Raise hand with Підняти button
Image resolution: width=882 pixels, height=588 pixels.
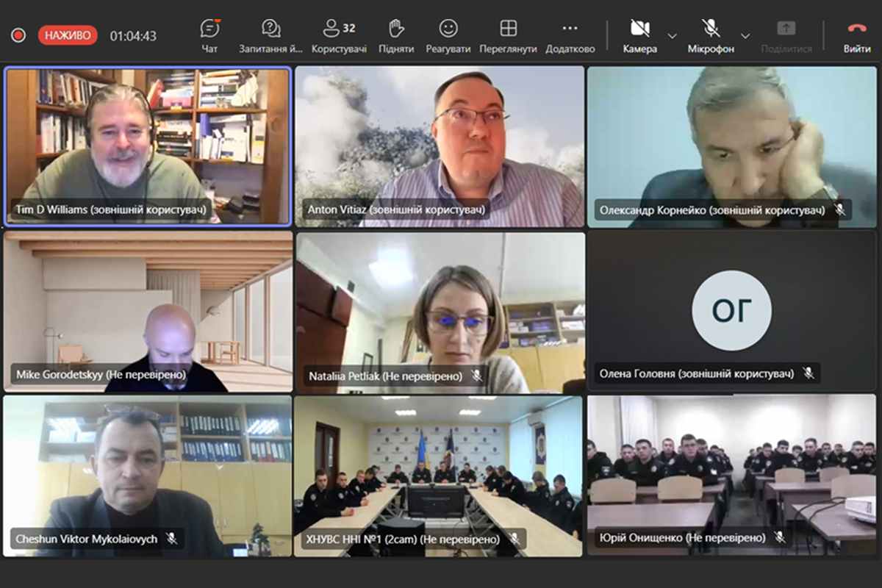(396, 35)
